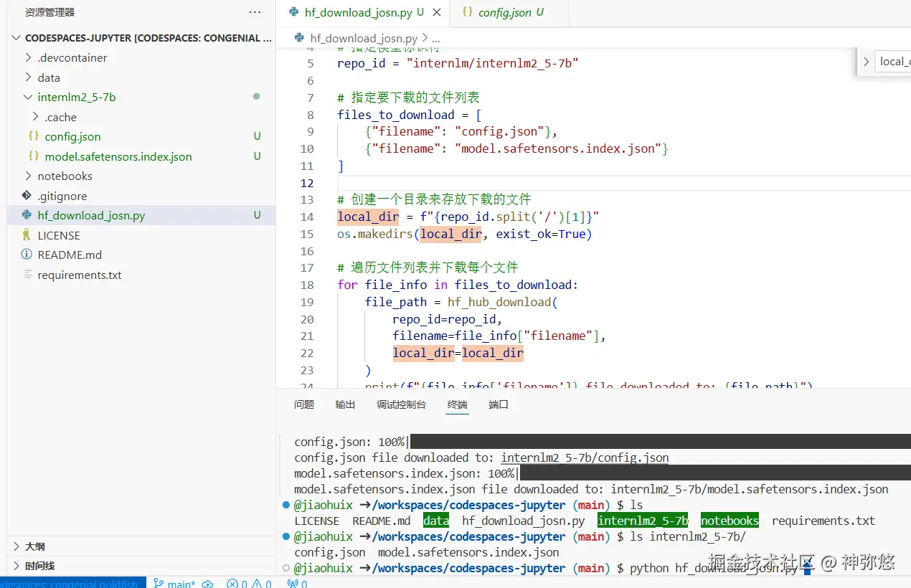
Task: Open the .gitignore file
Action: click(x=62, y=196)
